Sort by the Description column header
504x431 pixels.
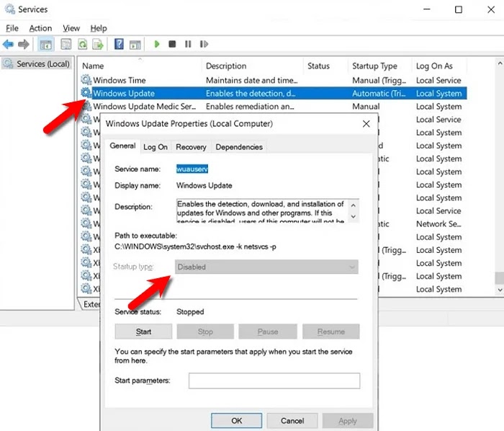coord(253,66)
